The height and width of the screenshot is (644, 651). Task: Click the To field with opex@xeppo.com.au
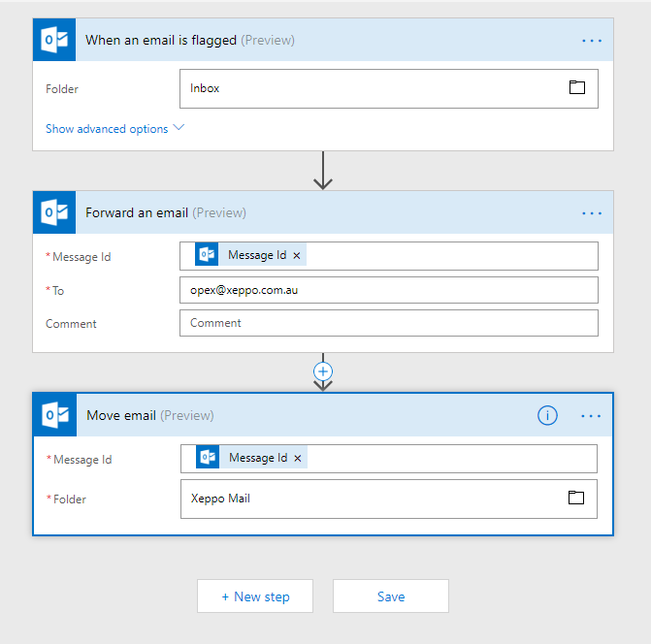[388, 290]
